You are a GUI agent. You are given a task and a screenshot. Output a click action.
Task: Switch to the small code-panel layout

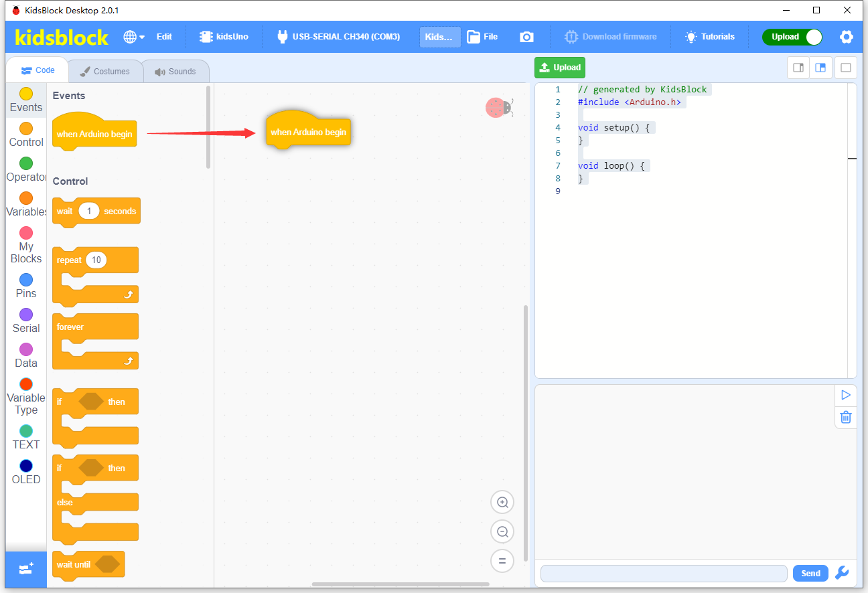click(x=798, y=68)
